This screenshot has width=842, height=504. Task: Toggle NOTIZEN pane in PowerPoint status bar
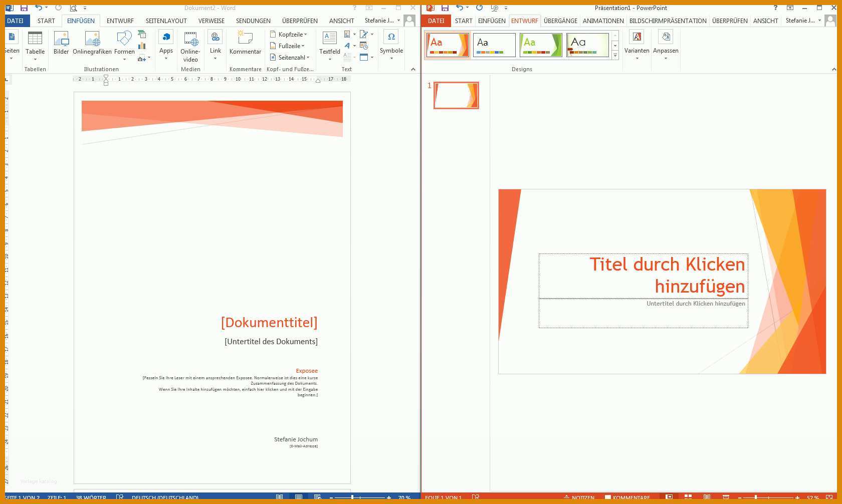[x=579, y=497]
